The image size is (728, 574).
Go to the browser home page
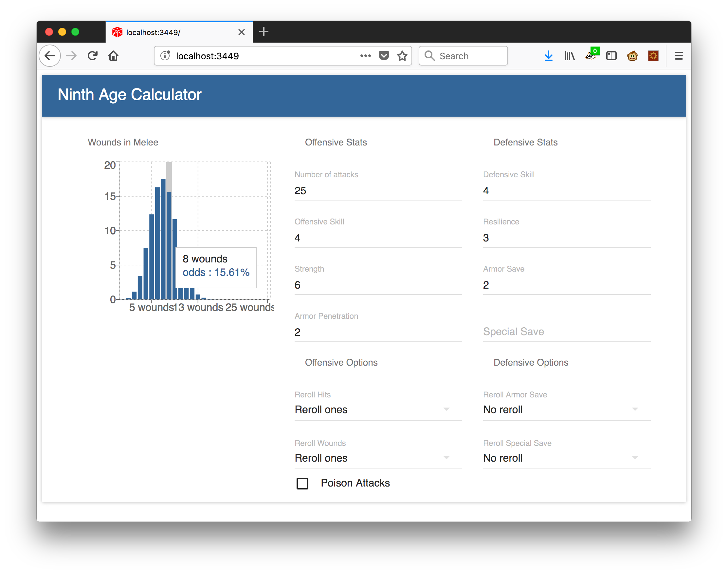pos(113,56)
